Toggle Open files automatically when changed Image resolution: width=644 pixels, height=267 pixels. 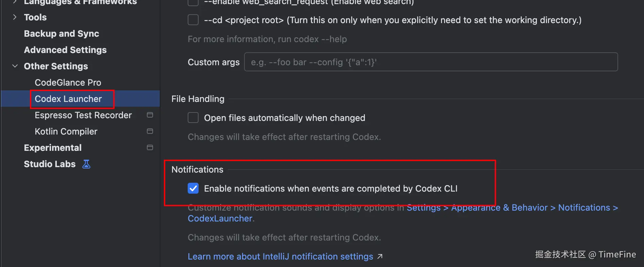[x=193, y=118]
